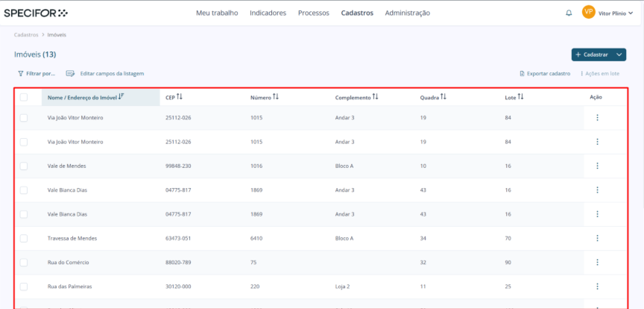Click Número value 75

(253, 262)
